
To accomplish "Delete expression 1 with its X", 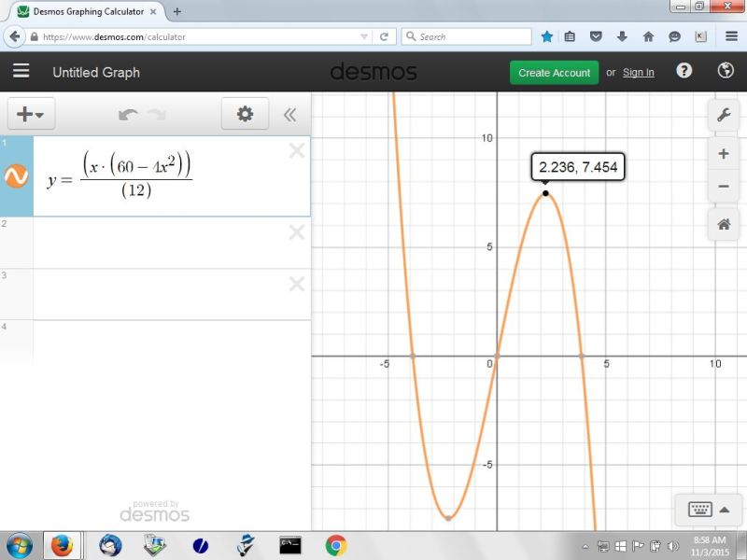I will tap(297, 151).
